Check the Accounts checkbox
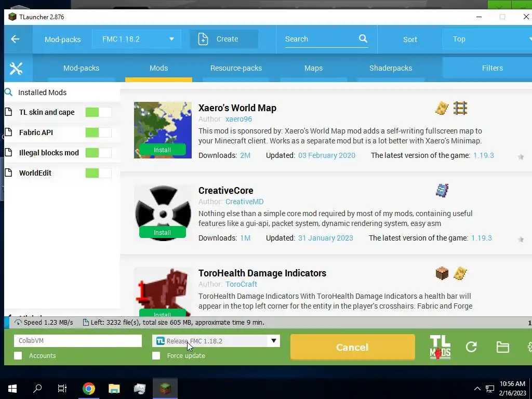Viewport: 532px width, 399px height. (x=18, y=355)
